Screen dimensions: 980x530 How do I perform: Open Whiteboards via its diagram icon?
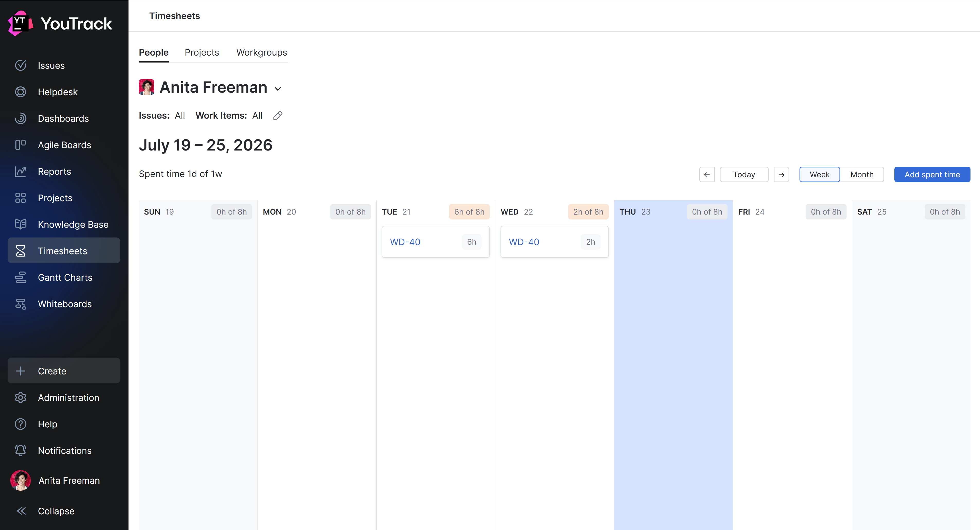coord(21,304)
